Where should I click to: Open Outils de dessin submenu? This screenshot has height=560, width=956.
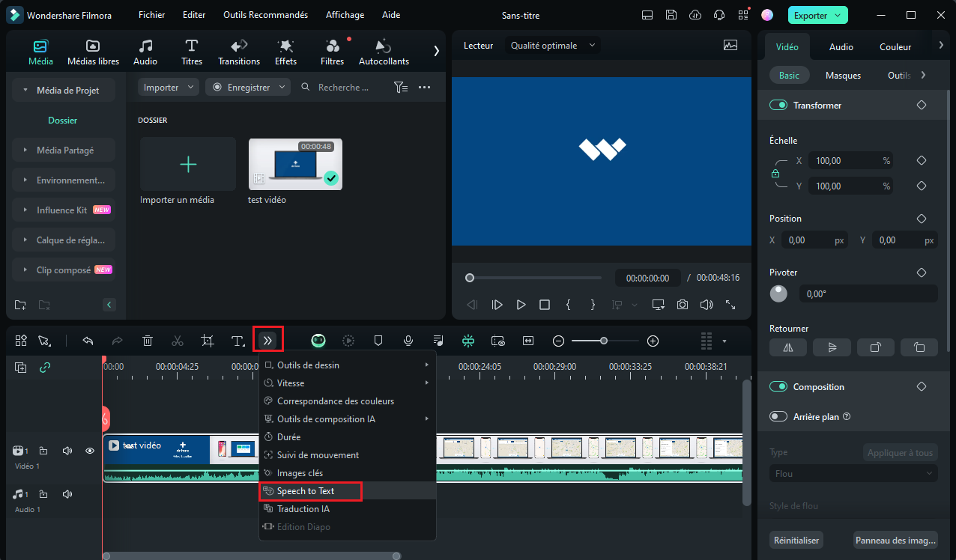347,365
